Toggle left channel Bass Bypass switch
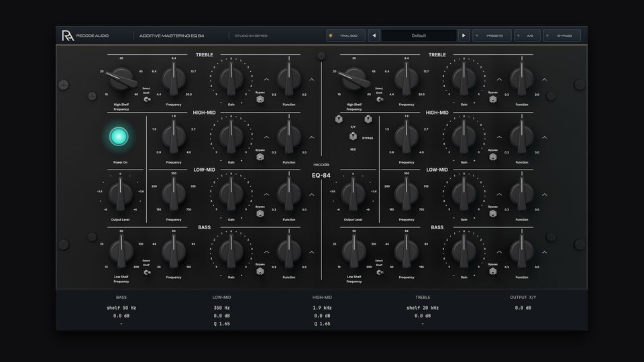Screen dimensions: 644x362 (x=260, y=271)
